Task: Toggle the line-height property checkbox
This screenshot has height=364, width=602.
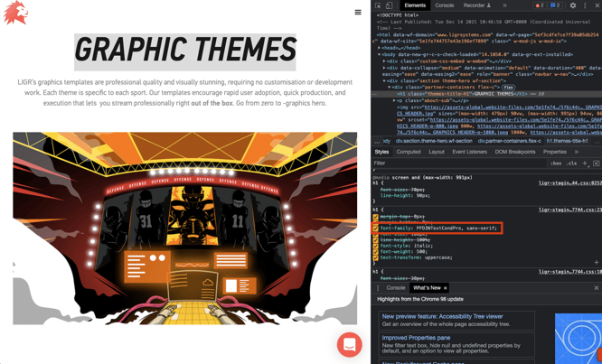Action: [375, 240]
